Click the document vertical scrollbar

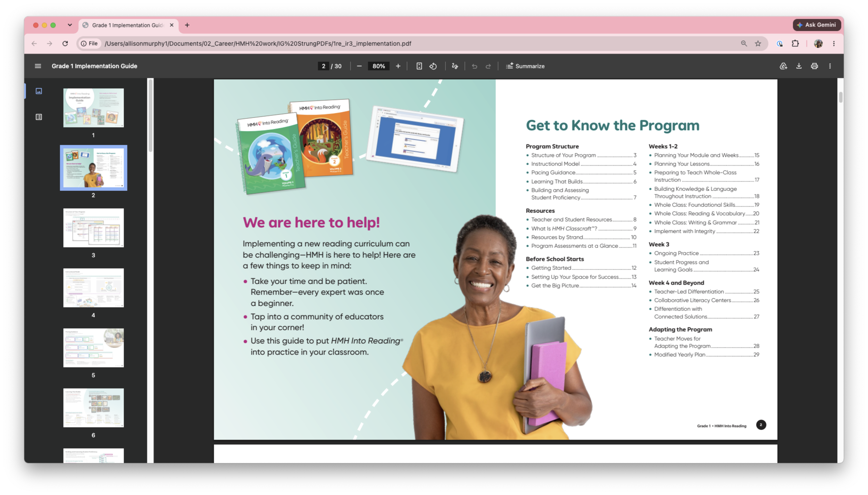(x=840, y=98)
